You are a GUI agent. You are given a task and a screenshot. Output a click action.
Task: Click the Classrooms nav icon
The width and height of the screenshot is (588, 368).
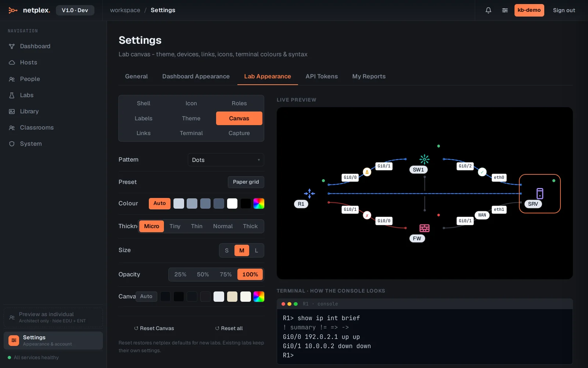click(x=12, y=128)
